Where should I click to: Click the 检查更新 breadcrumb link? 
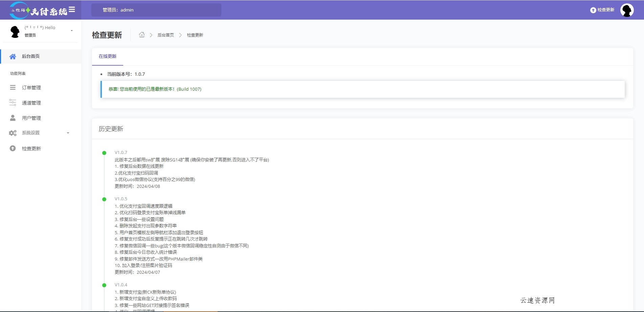pos(195,35)
